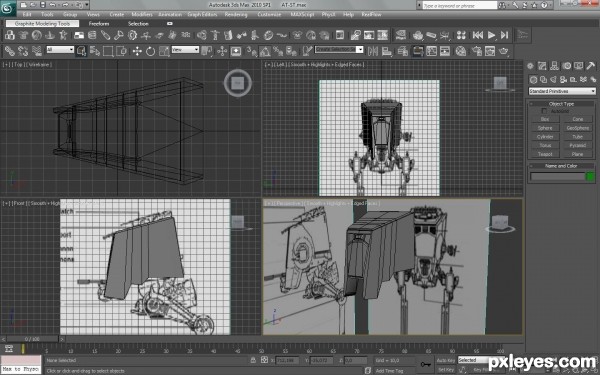
Task: Click the green object color swatch
Action: point(590,177)
